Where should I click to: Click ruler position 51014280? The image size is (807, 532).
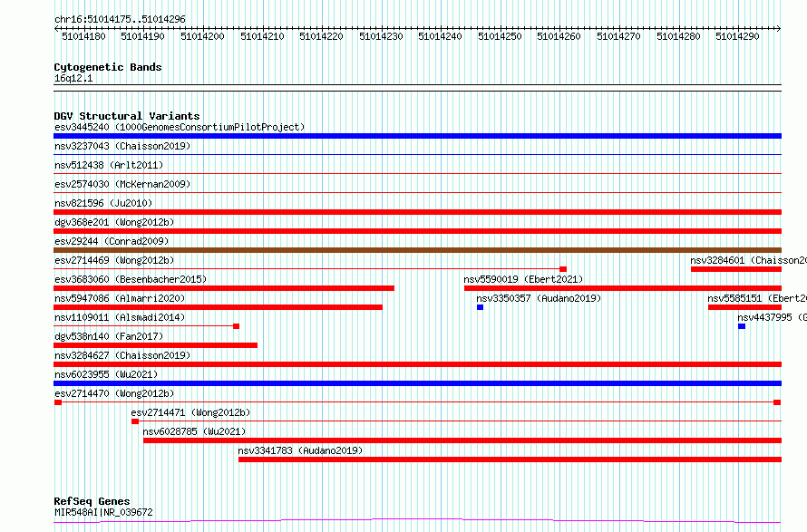[x=678, y=36]
